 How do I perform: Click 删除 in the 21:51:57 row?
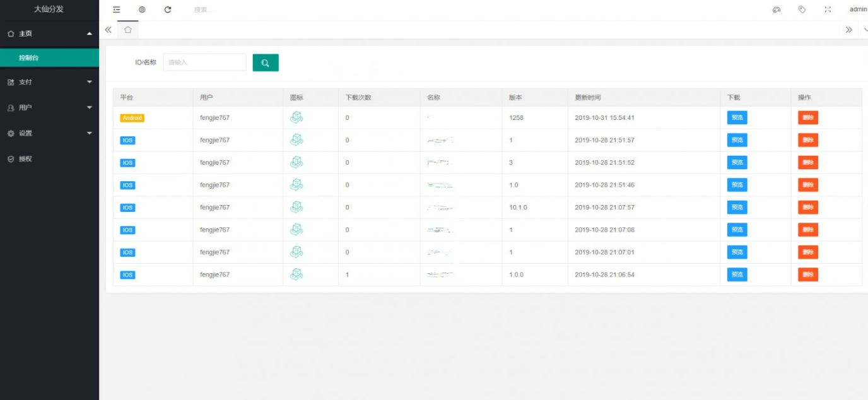click(808, 140)
